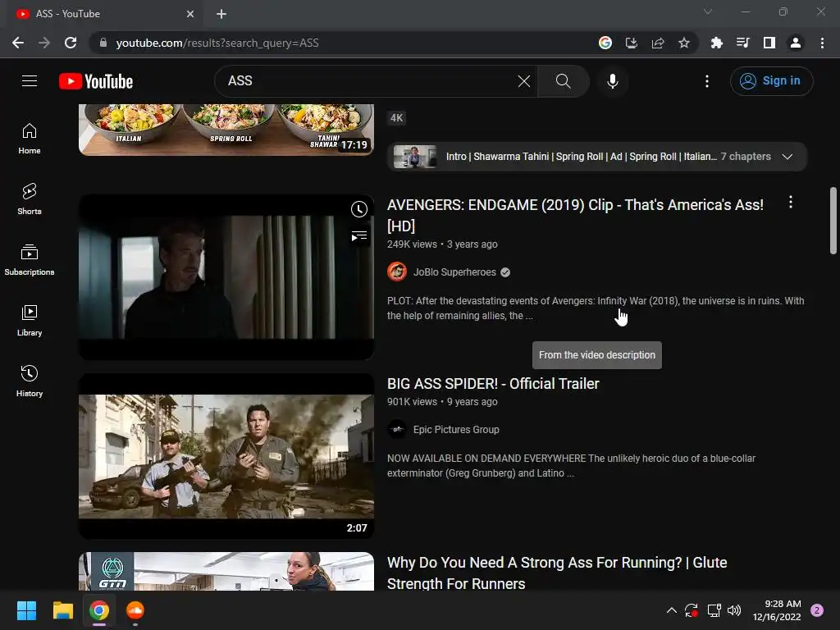Click JoBlo Superheroes channel avatar
Image resolution: width=840 pixels, height=630 pixels.
pos(397,272)
